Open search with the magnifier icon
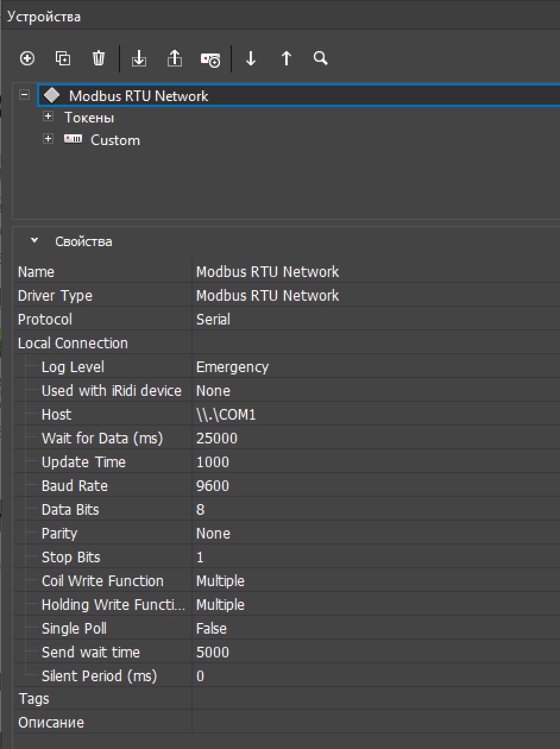The width and height of the screenshot is (560, 749). click(321, 58)
